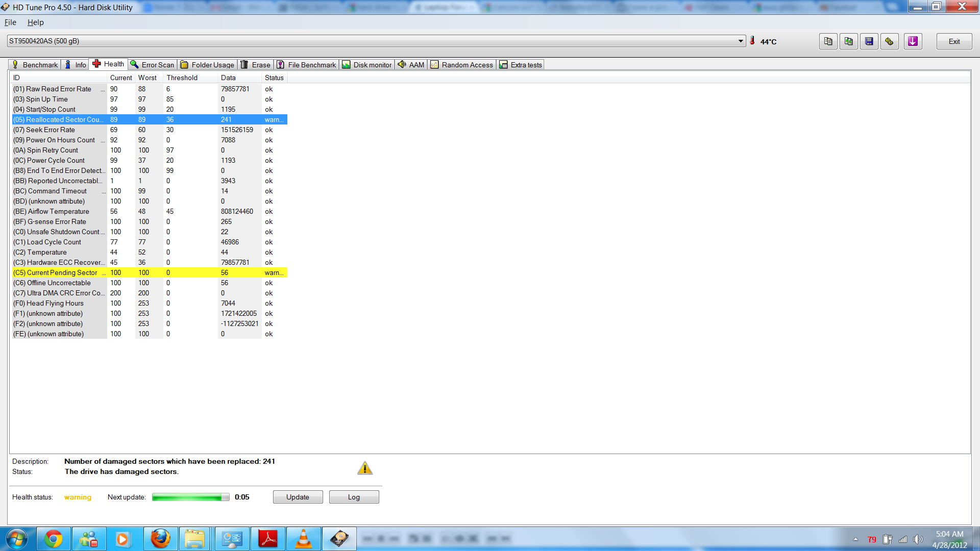Switch to the Benchmark tab
Viewport: 980px width, 551px height.
(35, 65)
